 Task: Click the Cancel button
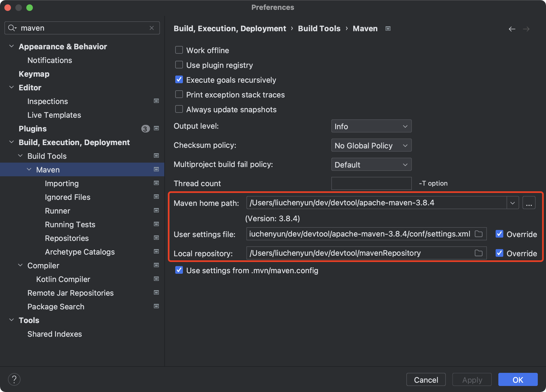[426, 380]
